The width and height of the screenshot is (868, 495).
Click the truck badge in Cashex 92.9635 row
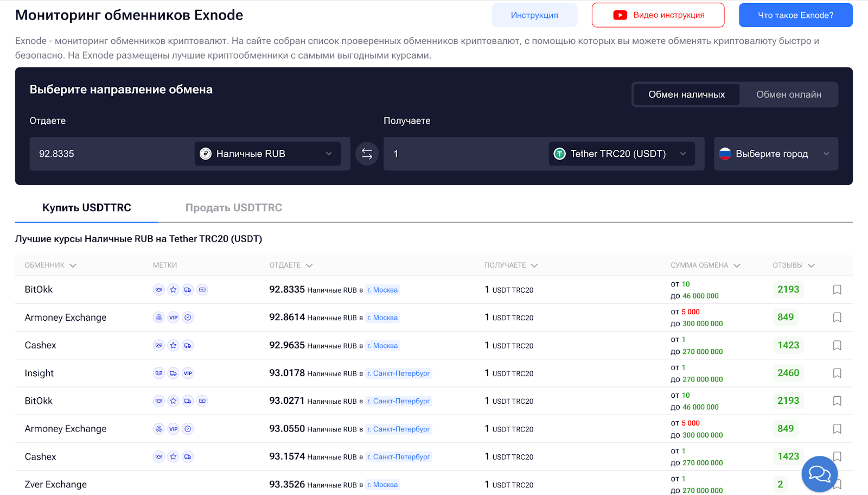coord(188,345)
